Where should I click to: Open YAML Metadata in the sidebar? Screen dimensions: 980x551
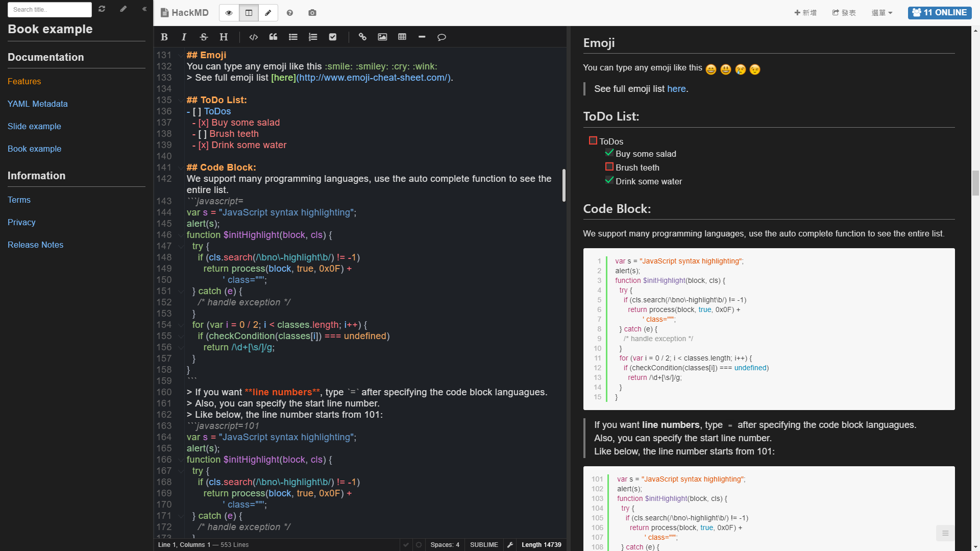point(38,104)
